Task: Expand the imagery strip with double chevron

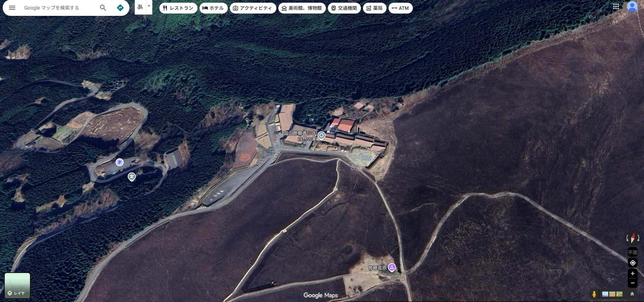Action: click(632, 294)
